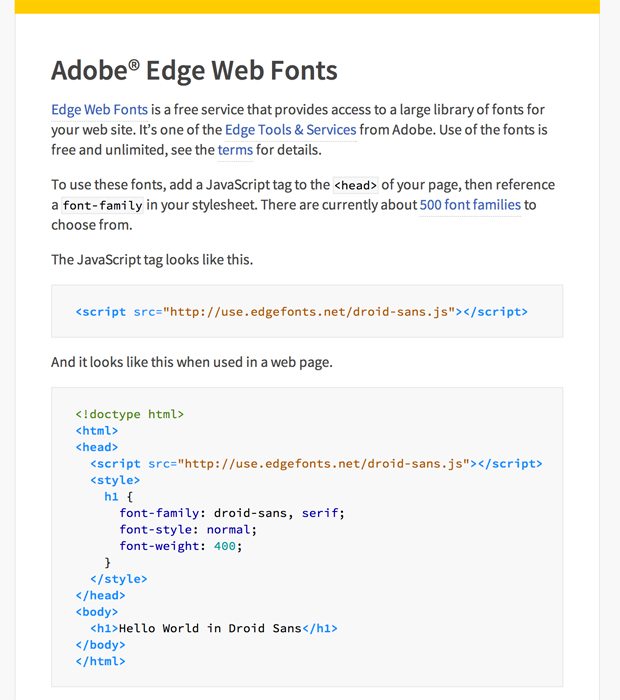The image size is (620, 700).
Task: Click the Hello World in Droid Sans line
Action: pos(214,629)
